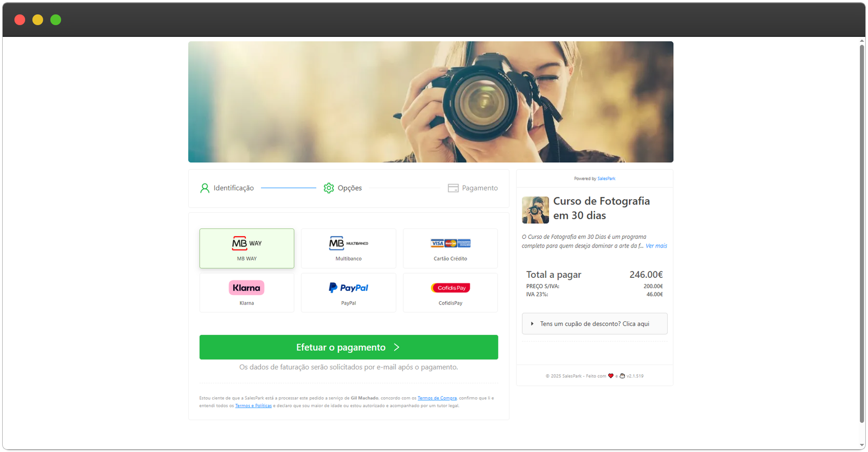Click the Efetuar o pagamento button
868x452 pixels.
[348, 347]
